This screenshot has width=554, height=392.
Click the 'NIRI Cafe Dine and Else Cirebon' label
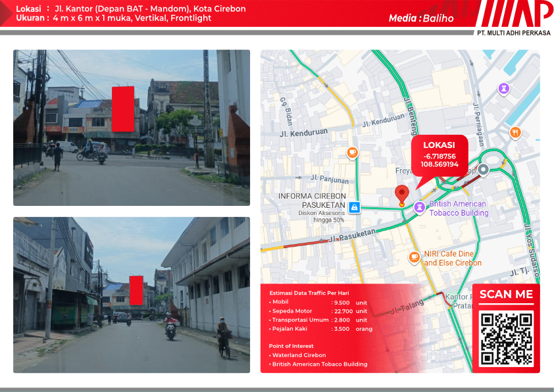453,258
